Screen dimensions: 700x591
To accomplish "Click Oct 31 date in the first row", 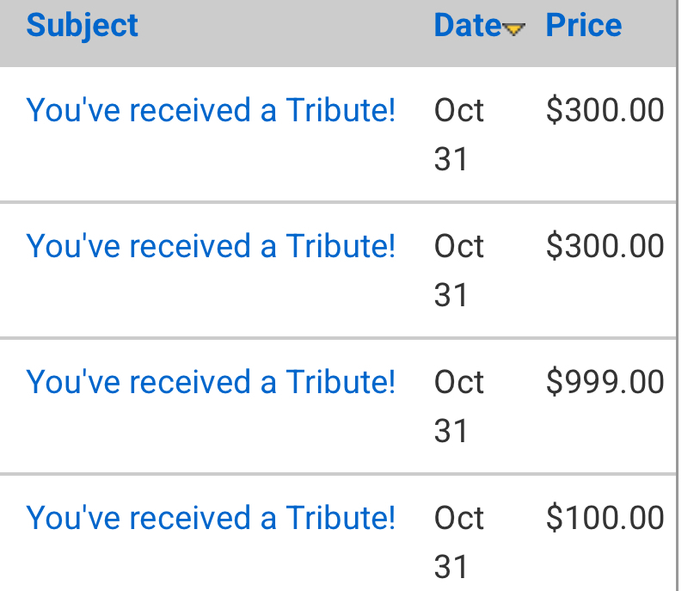I will click(459, 134).
